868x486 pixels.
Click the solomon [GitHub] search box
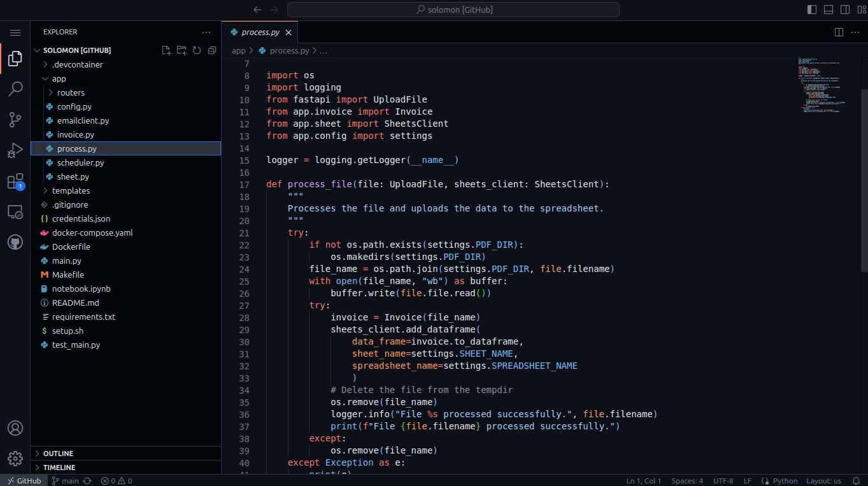coord(453,10)
